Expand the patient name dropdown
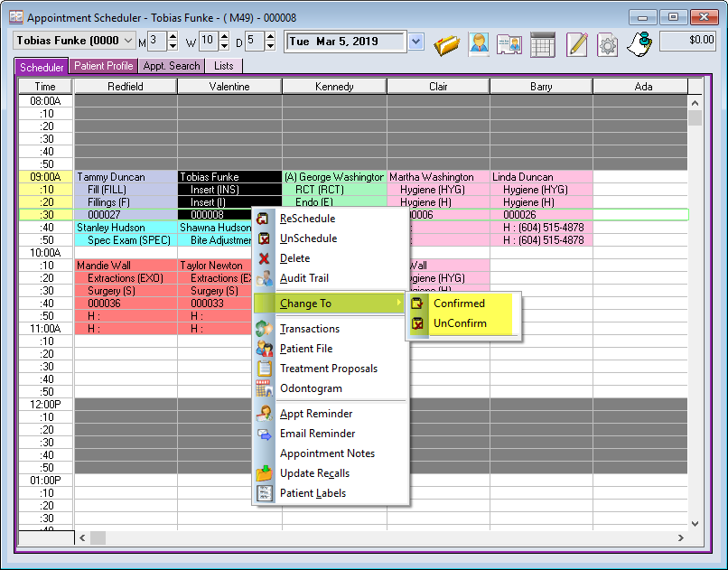728x570 pixels. pos(127,41)
